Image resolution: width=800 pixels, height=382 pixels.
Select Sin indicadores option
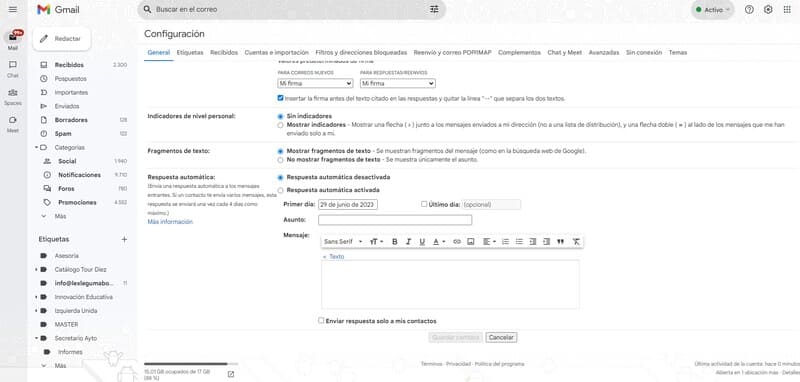[x=280, y=116]
